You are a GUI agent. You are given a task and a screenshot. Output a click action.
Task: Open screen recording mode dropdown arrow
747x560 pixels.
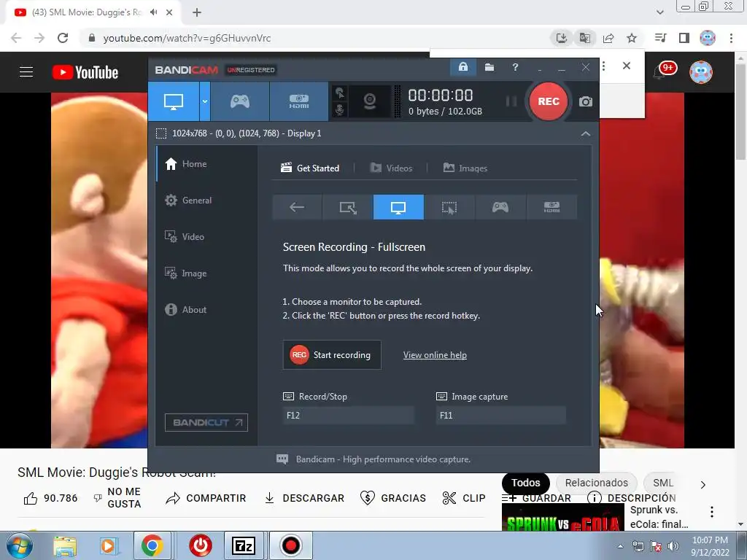pyautogui.click(x=205, y=101)
